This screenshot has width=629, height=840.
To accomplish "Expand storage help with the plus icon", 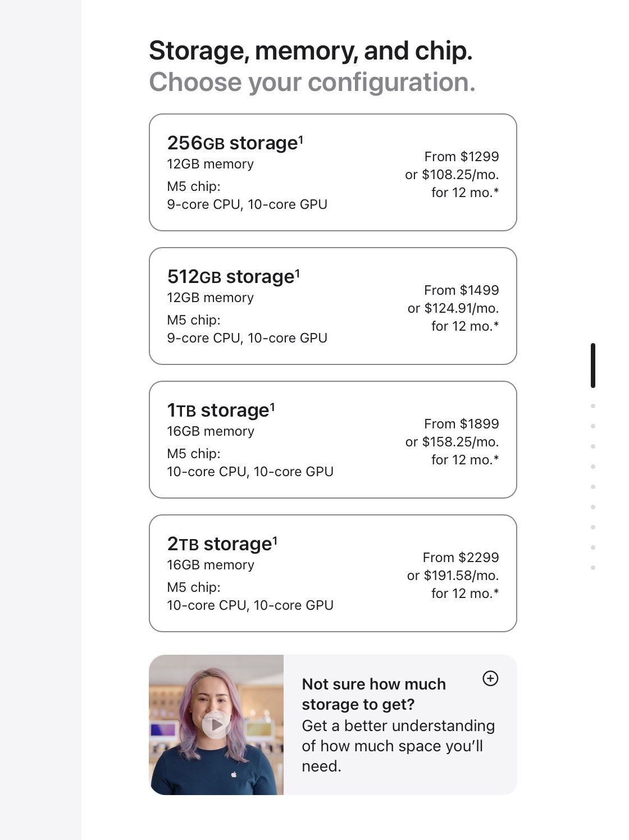I will click(490, 678).
